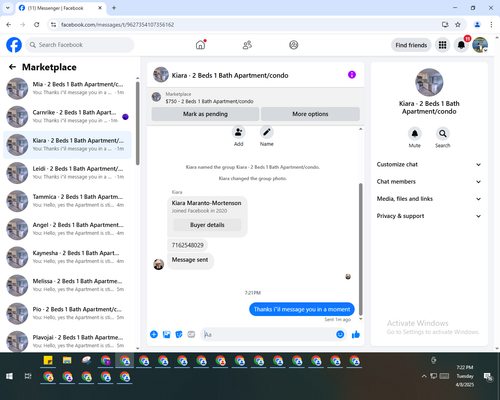View site information icon in address bar

pos(53,25)
